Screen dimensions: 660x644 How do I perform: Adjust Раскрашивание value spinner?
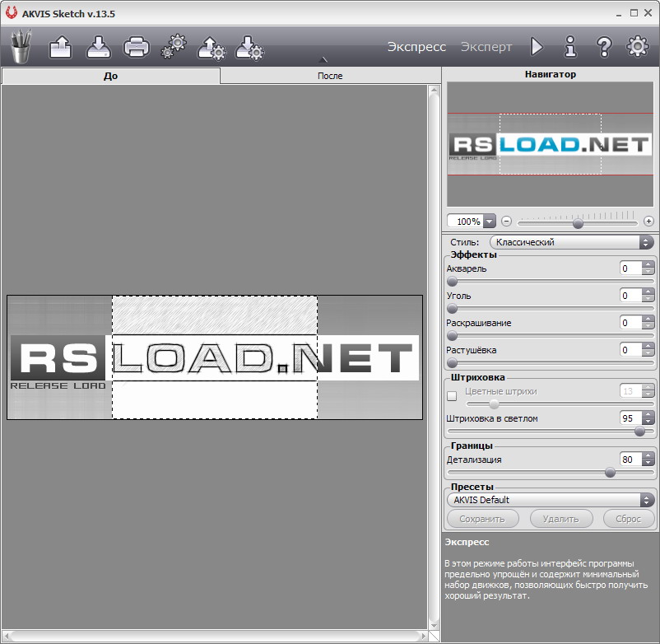pyautogui.click(x=648, y=323)
